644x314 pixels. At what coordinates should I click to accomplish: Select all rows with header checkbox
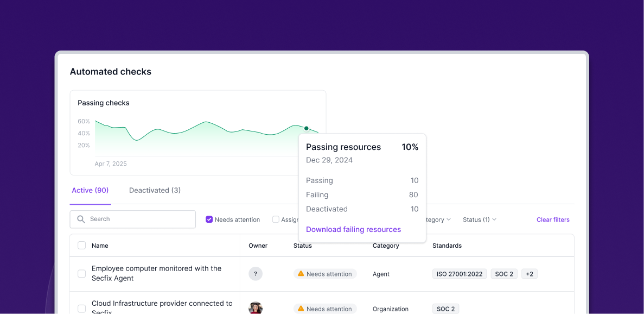(82, 246)
